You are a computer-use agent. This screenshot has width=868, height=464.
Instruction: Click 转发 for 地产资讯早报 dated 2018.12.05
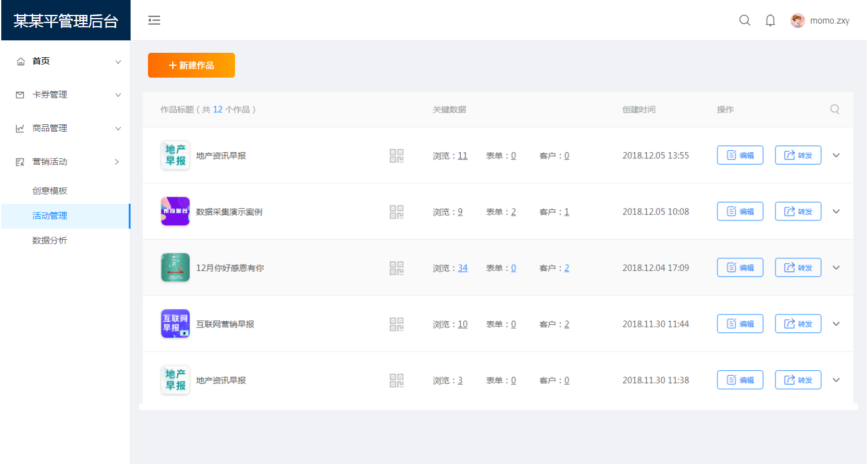(x=798, y=155)
